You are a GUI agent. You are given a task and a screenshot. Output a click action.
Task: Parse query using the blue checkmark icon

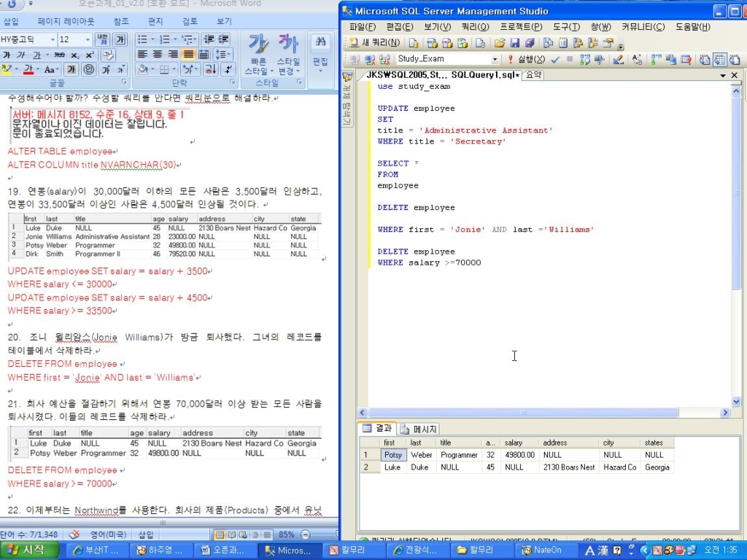[555, 59]
